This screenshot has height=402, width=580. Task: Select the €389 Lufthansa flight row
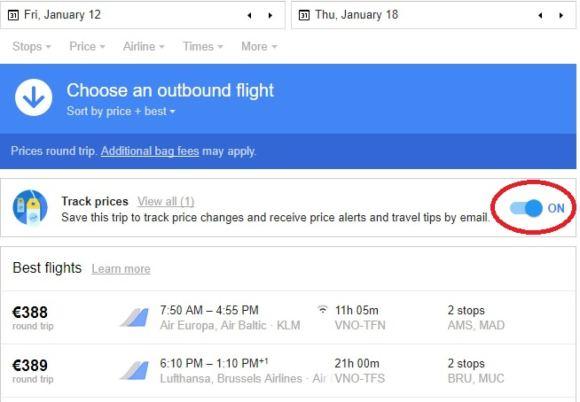tap(290, 371)
